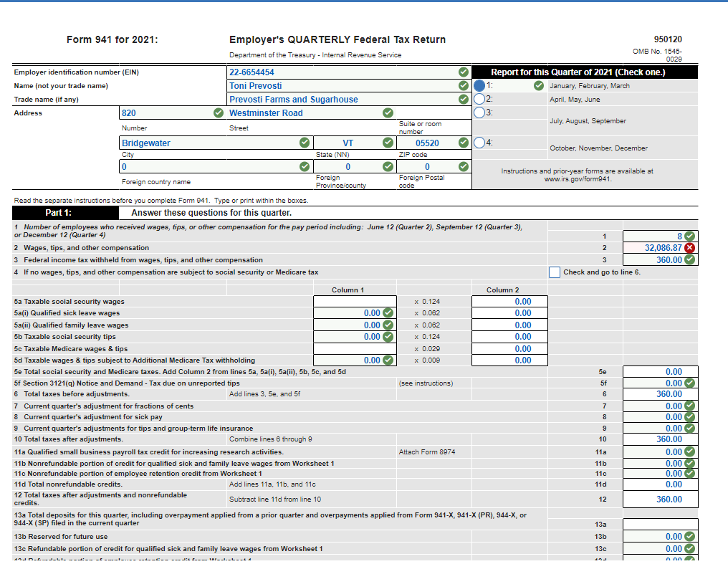Click check icon on line 9 adjustments
Screen dimensions: 728x564
point(690,428)
